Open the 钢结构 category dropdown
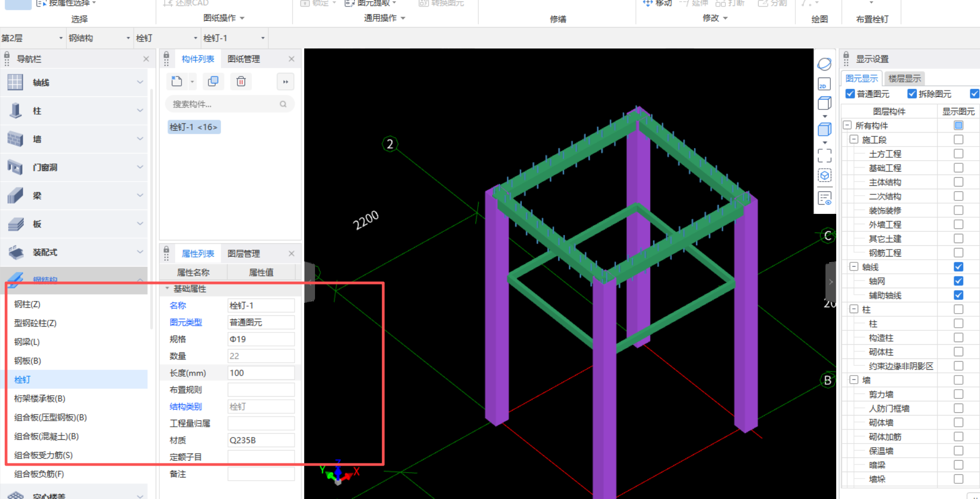 [100, 38]
